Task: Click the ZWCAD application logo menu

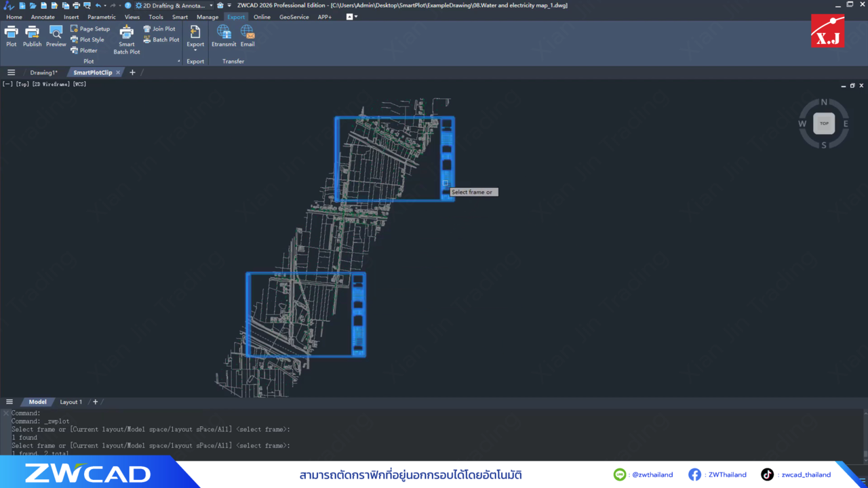Action: [x=8, y=5]
